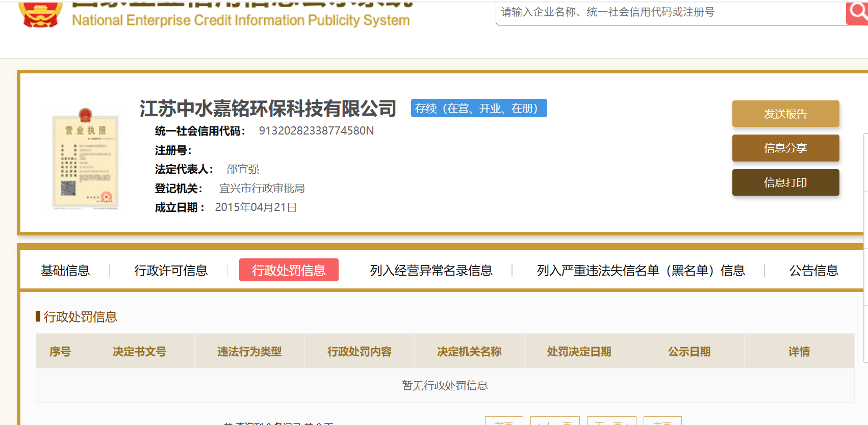Click the red magnifier search icon
This screenshot has width=868, height=425.
point(857,13)
